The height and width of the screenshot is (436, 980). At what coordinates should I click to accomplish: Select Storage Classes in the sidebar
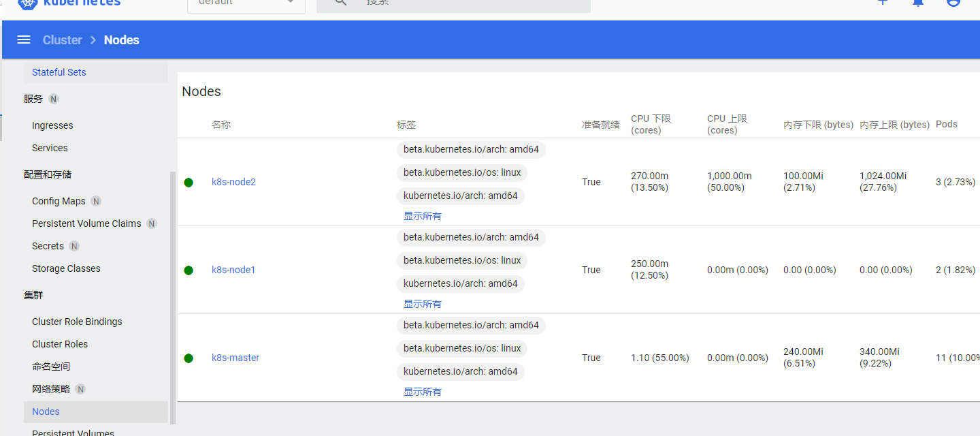click(x=65, y=268)
